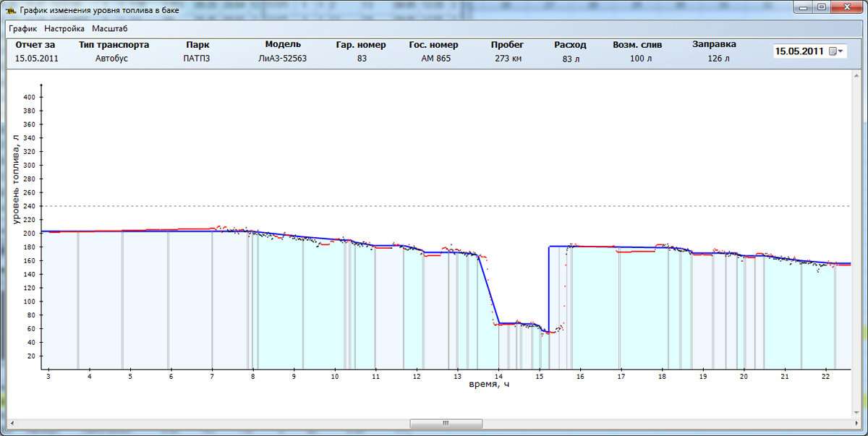Open the Настройка menu
868x436 pixels.
tap(64, 29)
